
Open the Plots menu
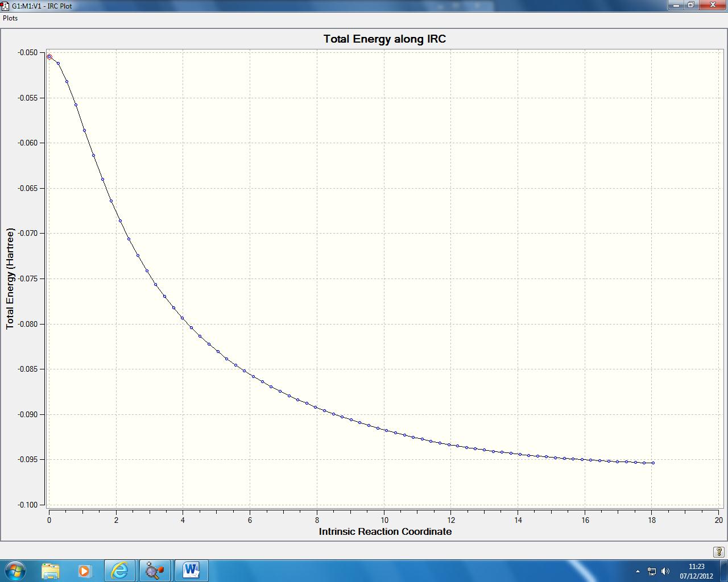coord(10,18)
